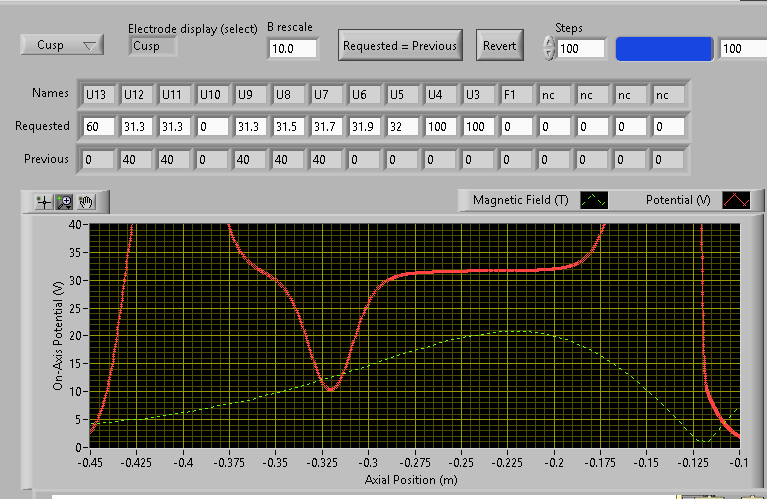This screenshot has height=499, width=767.
Task: Click the U10 electrode name field
Action: pos(212,95)
